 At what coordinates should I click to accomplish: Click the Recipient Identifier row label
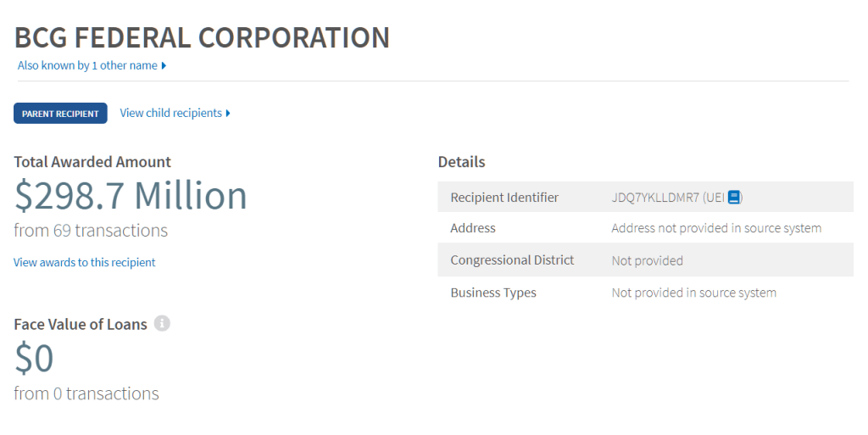(x=504, y=198)
